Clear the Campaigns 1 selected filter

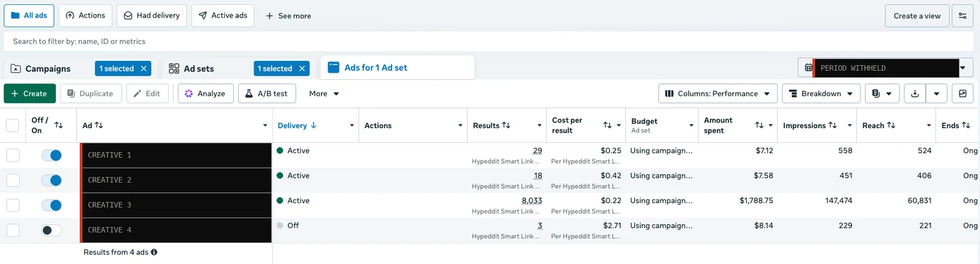click(144, 69)
